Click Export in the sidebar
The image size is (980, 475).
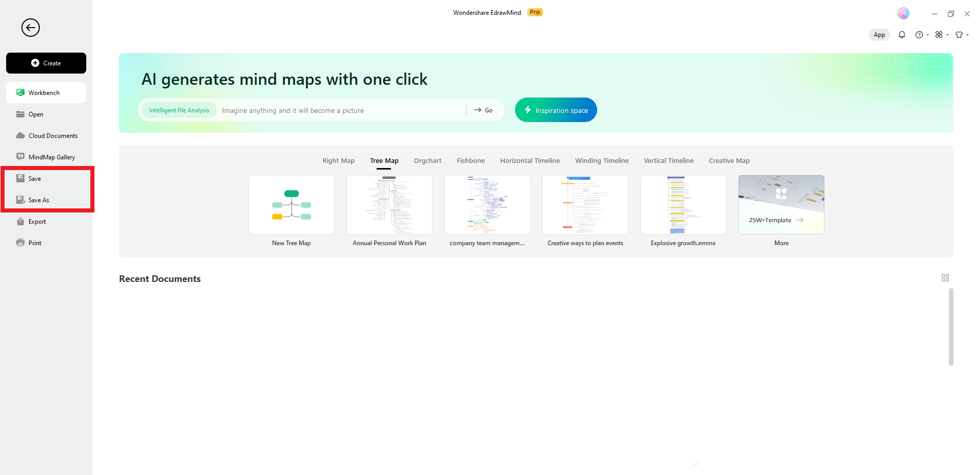click(46, 222)
